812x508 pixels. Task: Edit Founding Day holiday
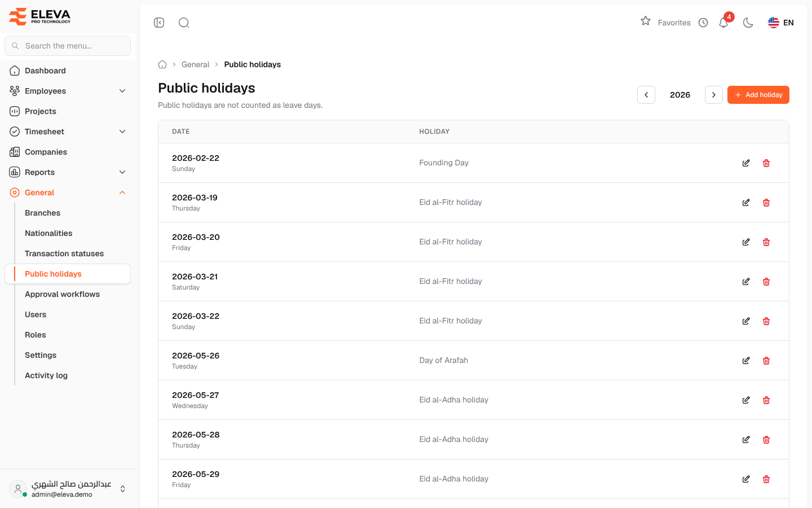coord(746,163)
